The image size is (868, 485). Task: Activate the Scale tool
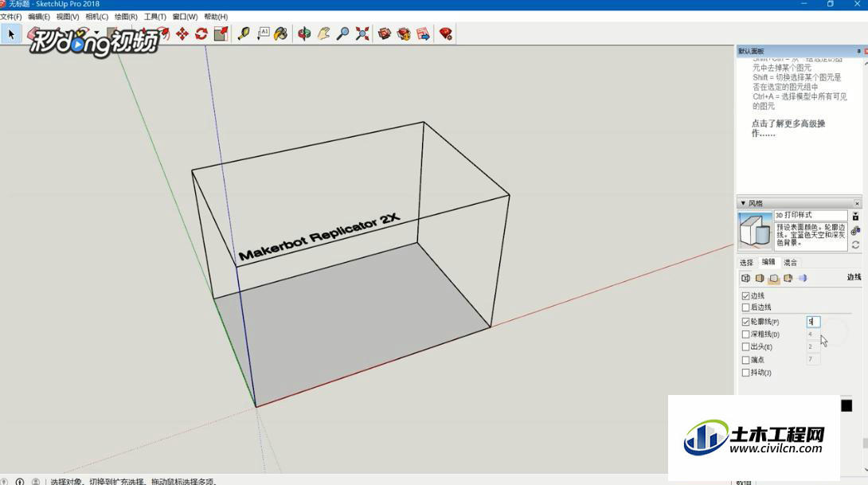221,34
